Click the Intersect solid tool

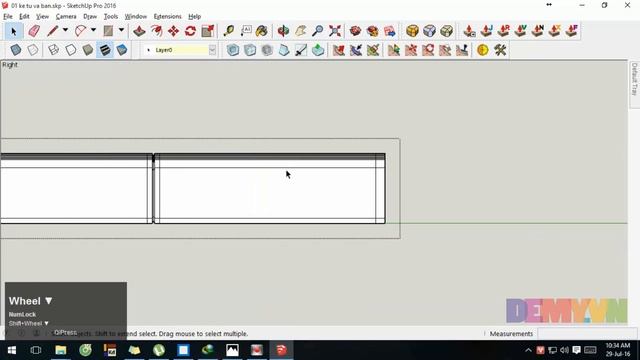point(250,50)
